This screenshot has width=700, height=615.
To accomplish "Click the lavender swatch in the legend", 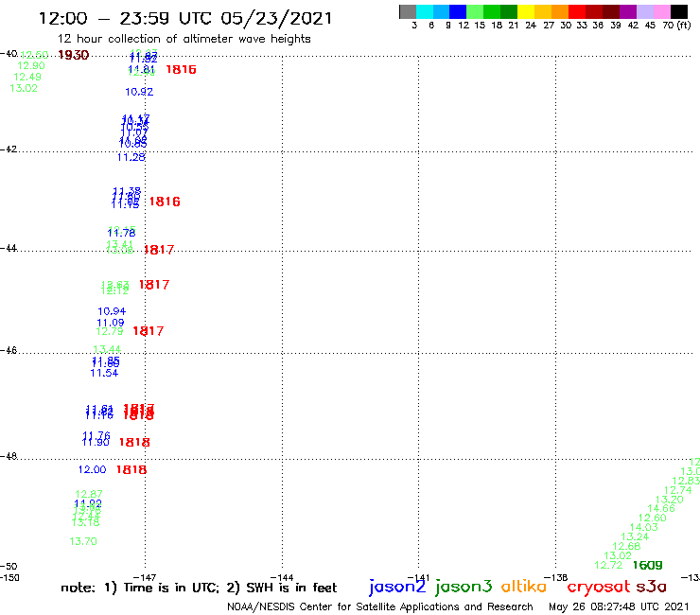I will [644, 11].
